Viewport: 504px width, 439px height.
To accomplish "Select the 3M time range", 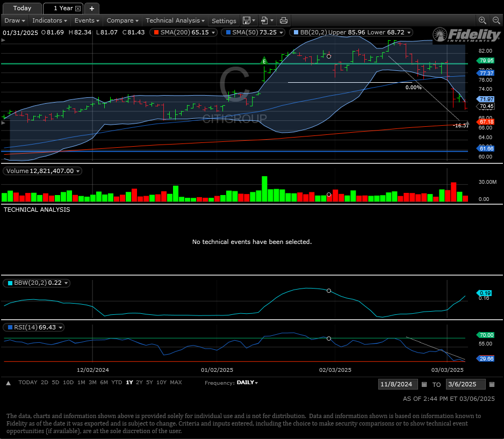I will (92, 383).
